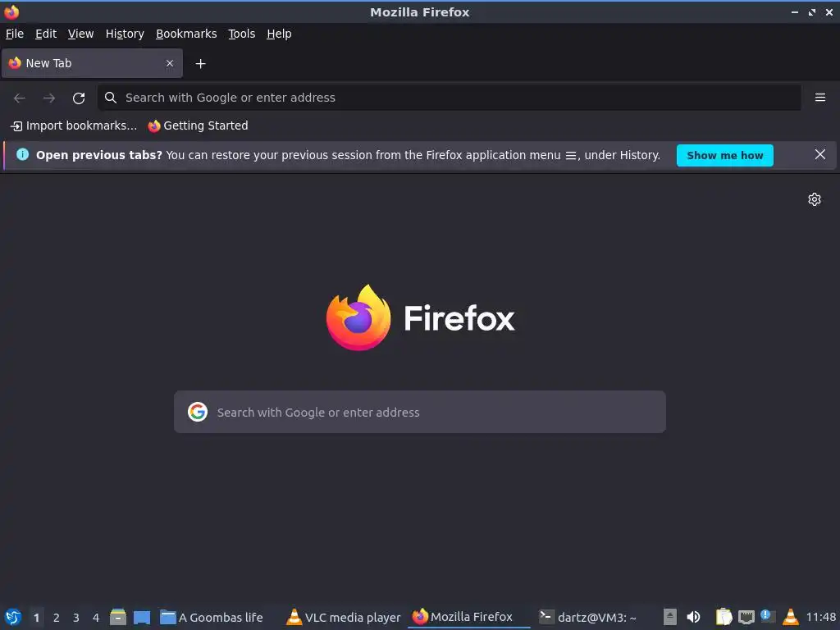This screenshot has height=630, width=840.
Task: Open the file manager taskbar launcher
Action: click(x=118, y=617)
